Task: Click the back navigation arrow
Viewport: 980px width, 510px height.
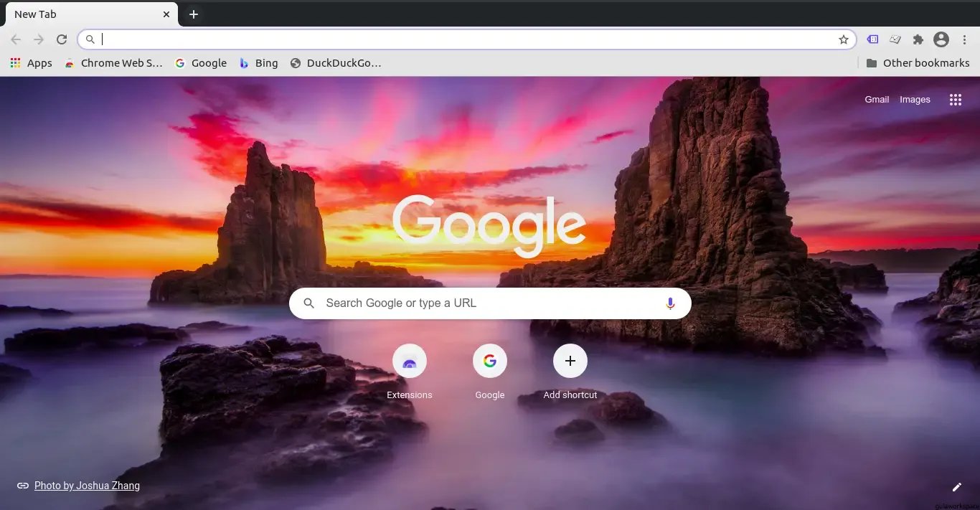Action: [x=16, y=39]
